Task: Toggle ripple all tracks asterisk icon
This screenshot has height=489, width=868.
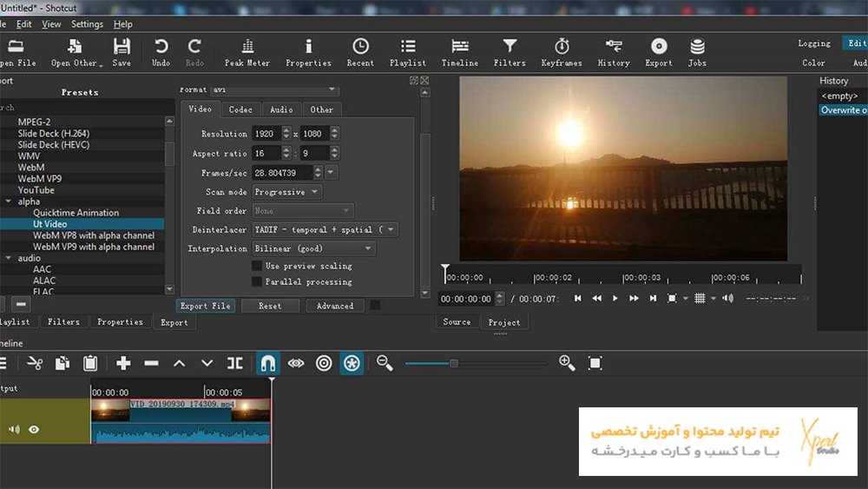Action: point(352,363)
